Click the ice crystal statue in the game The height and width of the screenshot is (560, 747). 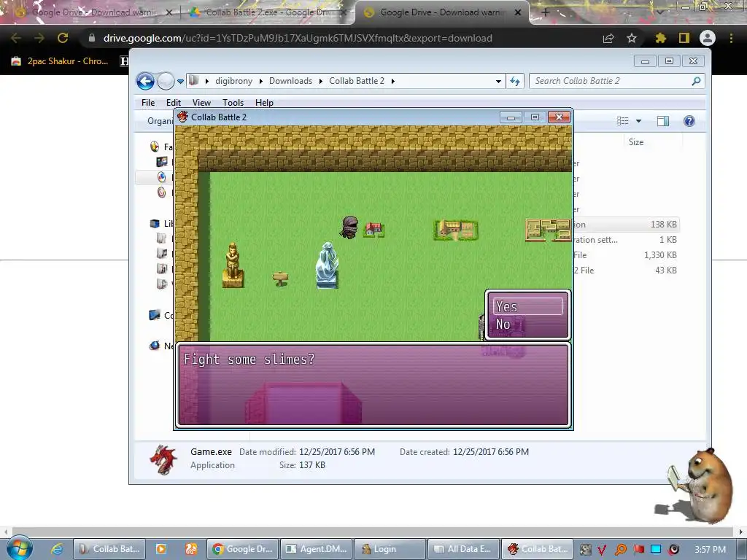point(328,265)
